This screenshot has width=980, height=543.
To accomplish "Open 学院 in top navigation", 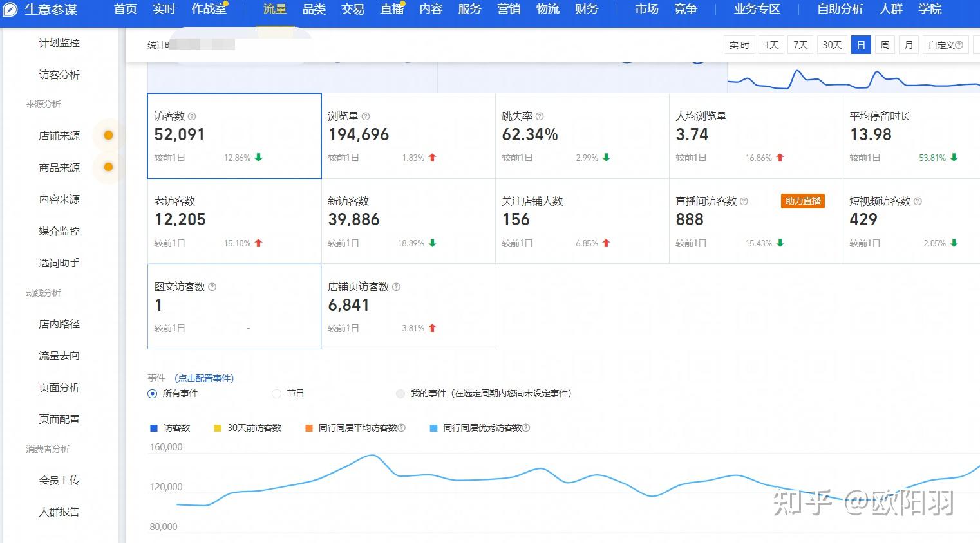I will 930,9.
